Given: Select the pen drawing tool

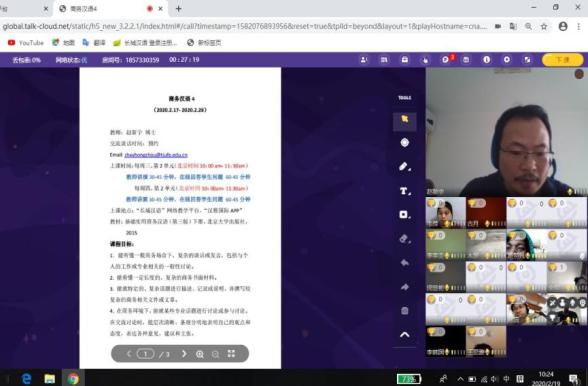Looking at the screenshot, I should click(x=405, y=167).
